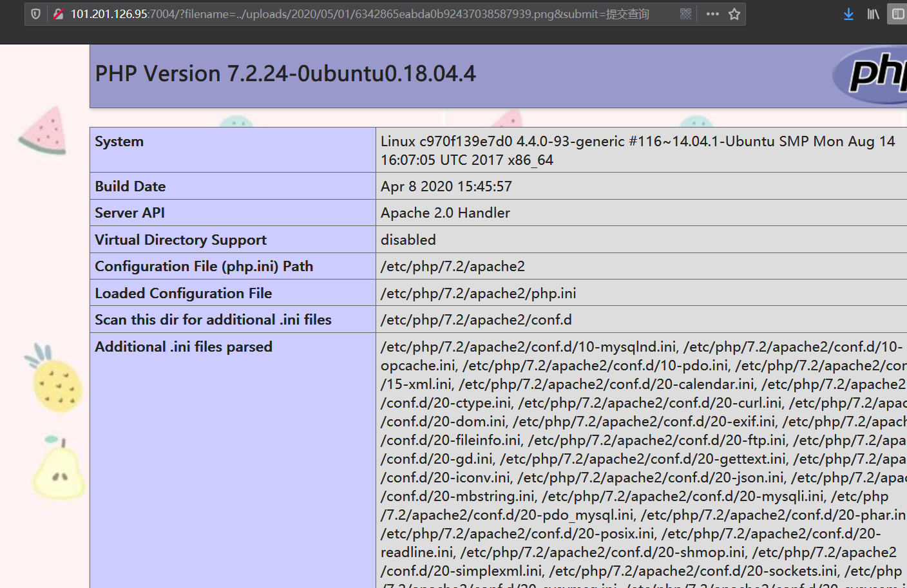Click the PHP logo image
The height and width of the screenshot is (588, 907).
coord(870,75)
